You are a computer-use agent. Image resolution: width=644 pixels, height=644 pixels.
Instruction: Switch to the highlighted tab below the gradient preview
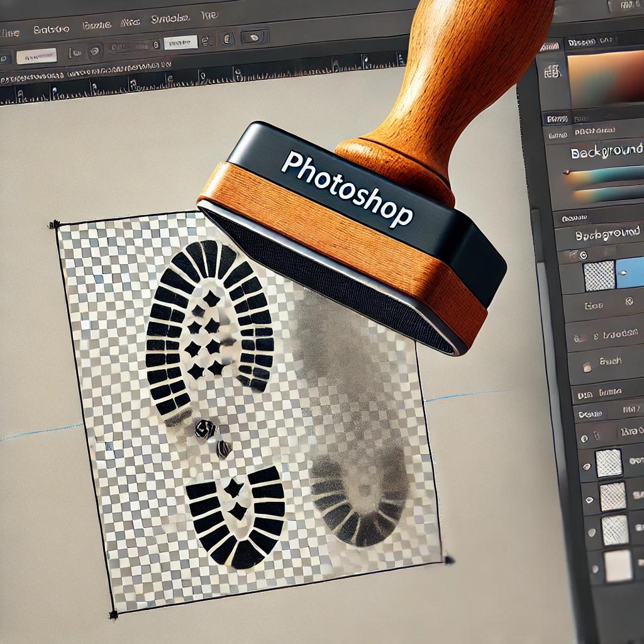coord(557,120)
